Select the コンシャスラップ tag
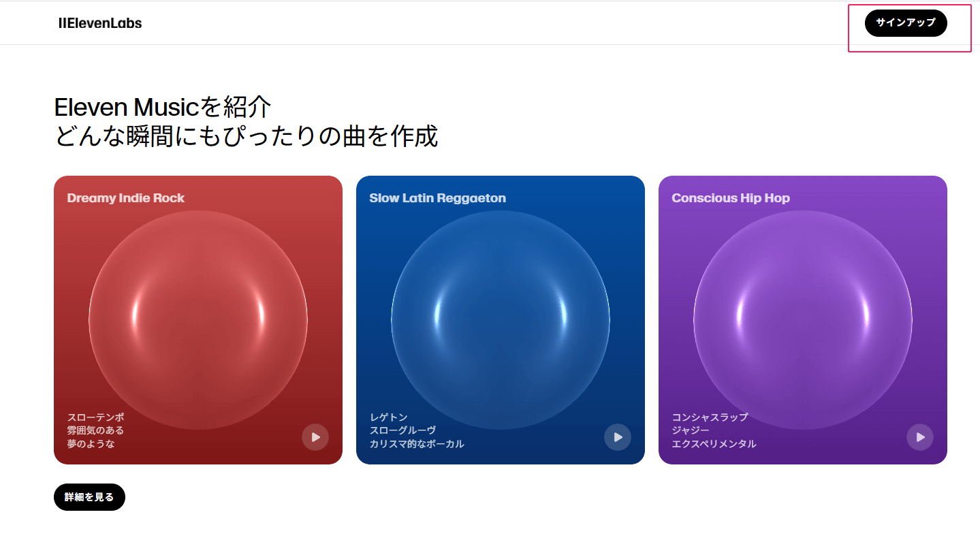This screenshot has width=980, height=538. tap(710, 417)
